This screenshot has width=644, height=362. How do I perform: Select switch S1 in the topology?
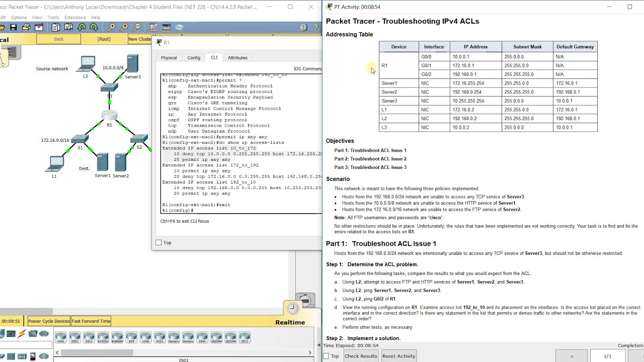point(79,139)
